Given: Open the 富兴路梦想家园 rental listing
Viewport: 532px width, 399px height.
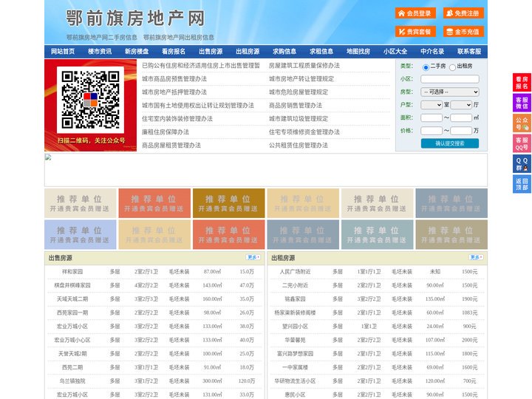Looking at the screenshot, I should tap(295, 353).
